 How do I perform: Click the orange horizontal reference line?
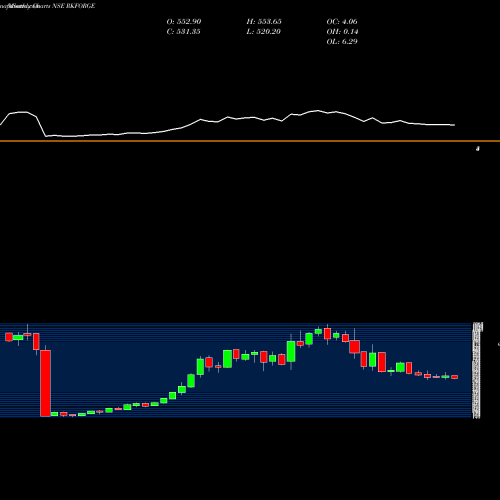click(250, 141)
